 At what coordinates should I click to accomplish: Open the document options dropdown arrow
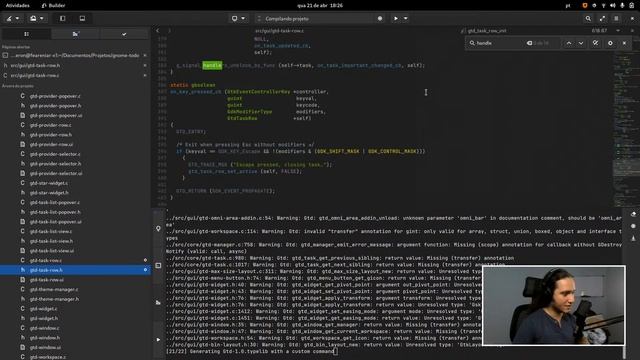[618, 31]
